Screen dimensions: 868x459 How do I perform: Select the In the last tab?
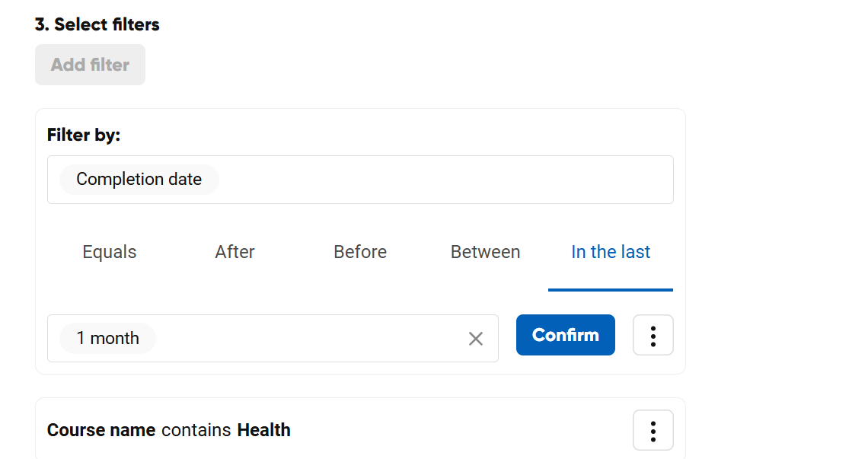(611, 252)
